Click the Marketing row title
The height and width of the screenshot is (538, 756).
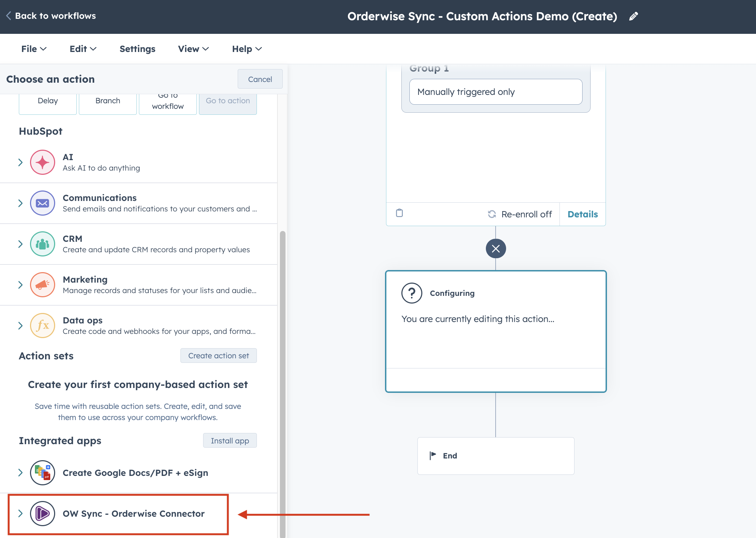point(85,279)
